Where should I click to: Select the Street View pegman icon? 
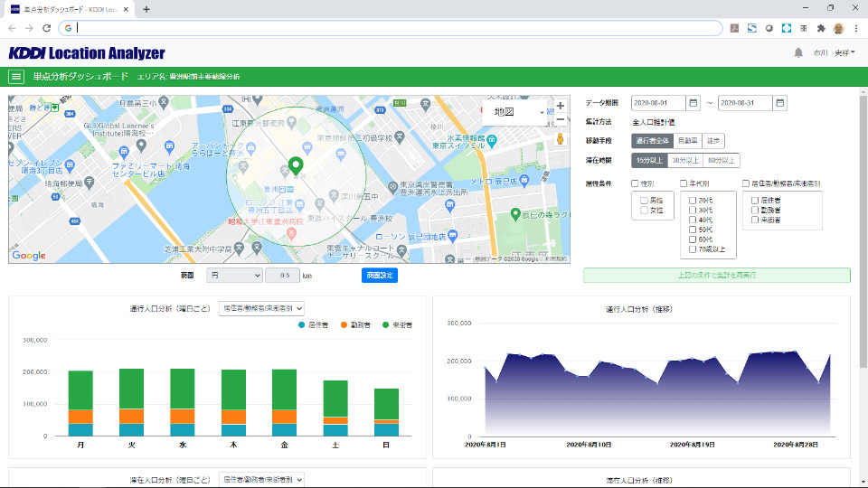(561, 139)
